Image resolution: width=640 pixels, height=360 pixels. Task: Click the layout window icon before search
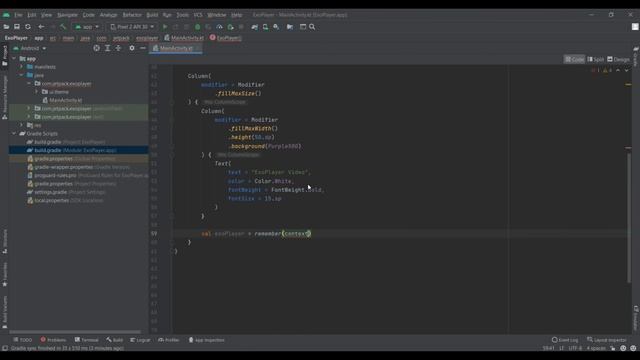pyautogui.click(x=303, y=27)
